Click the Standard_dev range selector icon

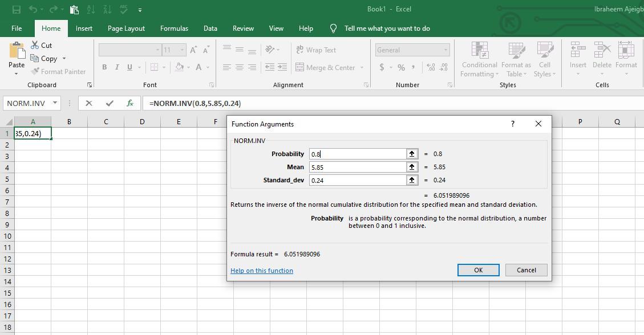coord(411,180)
